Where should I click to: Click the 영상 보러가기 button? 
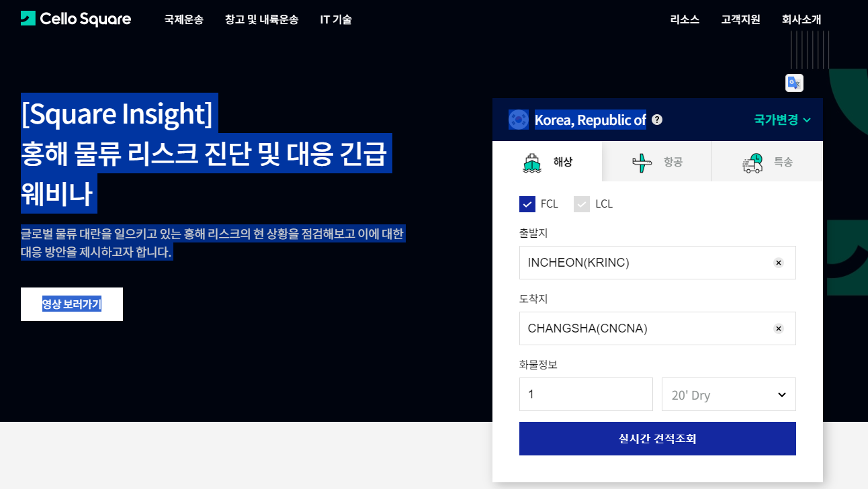pos(72,304)
